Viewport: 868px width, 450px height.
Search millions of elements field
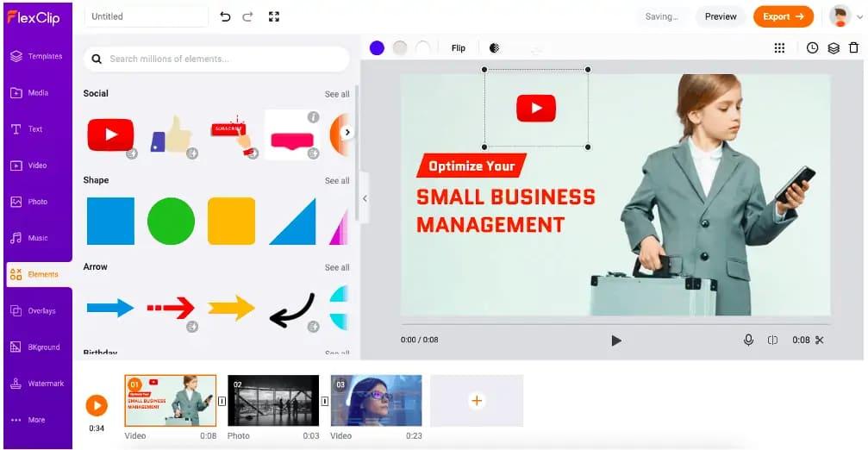(x=216, y=59)
